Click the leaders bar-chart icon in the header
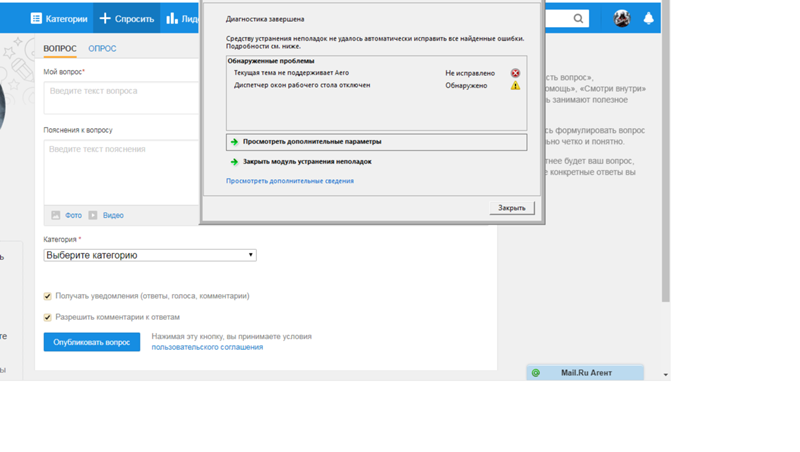 click(172, 19)
